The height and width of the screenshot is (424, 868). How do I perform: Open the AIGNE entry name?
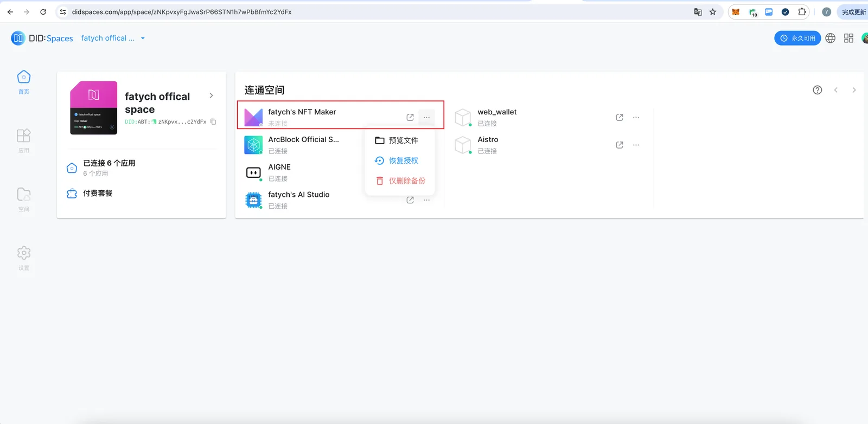tap(279, 167)
